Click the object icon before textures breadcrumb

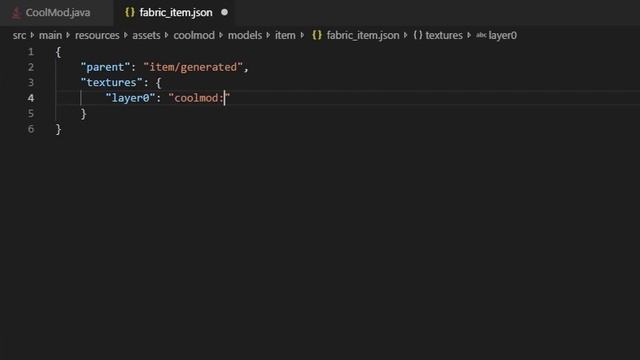coord(418,35)
